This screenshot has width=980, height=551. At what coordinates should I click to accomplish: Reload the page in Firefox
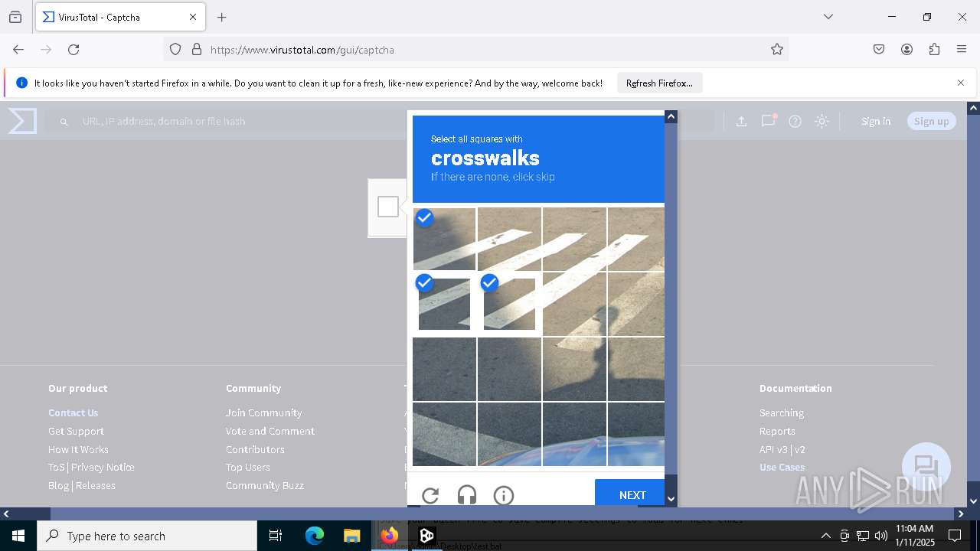(x=73, y=50)
